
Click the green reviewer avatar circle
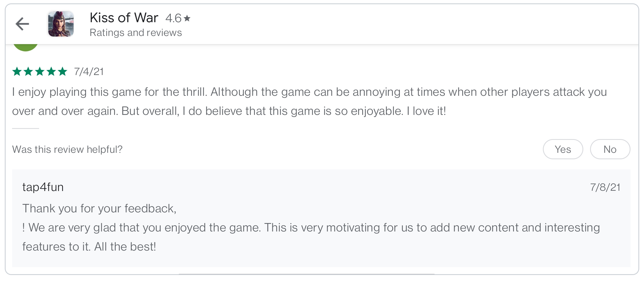26,47
